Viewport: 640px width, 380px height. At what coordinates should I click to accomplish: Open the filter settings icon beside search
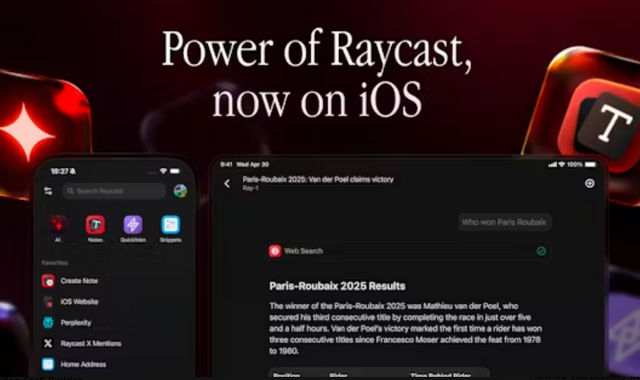tap(48, 191)
